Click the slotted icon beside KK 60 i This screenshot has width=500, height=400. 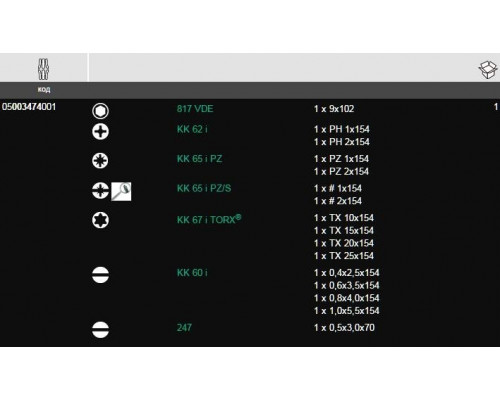(x=100, y=275)
